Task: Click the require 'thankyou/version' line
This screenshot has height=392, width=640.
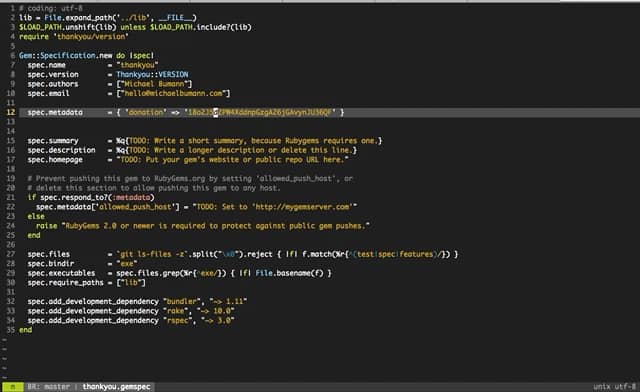Action: coord(74,37)
